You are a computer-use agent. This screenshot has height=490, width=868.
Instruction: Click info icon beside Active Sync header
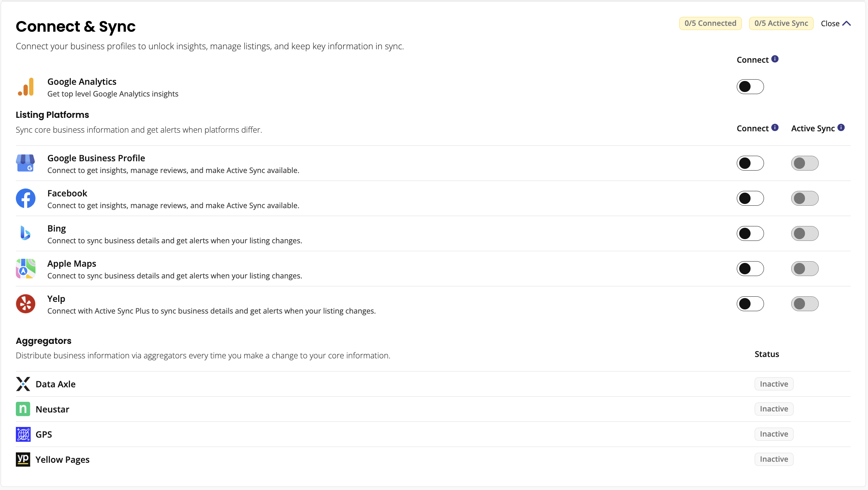pos(841,127)
